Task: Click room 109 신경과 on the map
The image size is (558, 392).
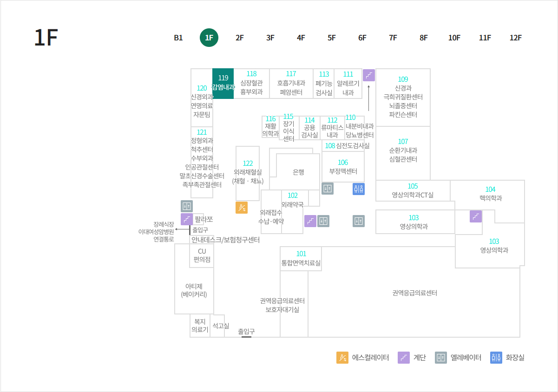Action: pyautogui.click(x=403, y=97)
